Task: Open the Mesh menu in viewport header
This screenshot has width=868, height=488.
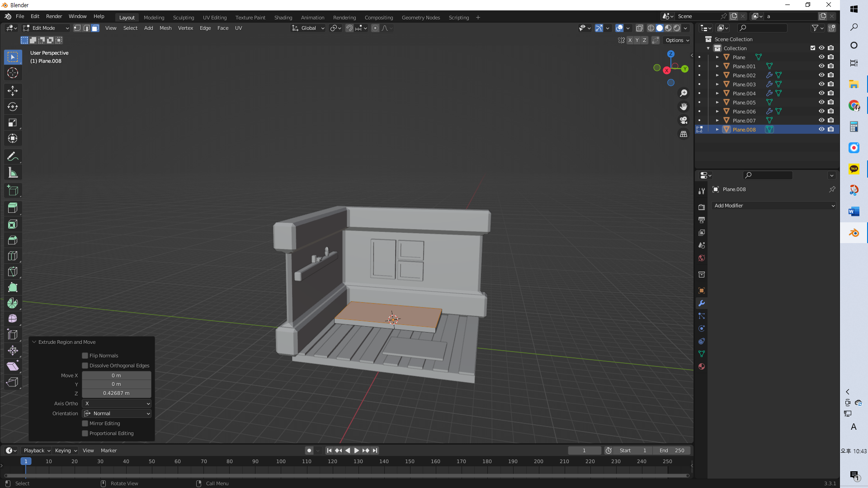Action: coord(165,28)
